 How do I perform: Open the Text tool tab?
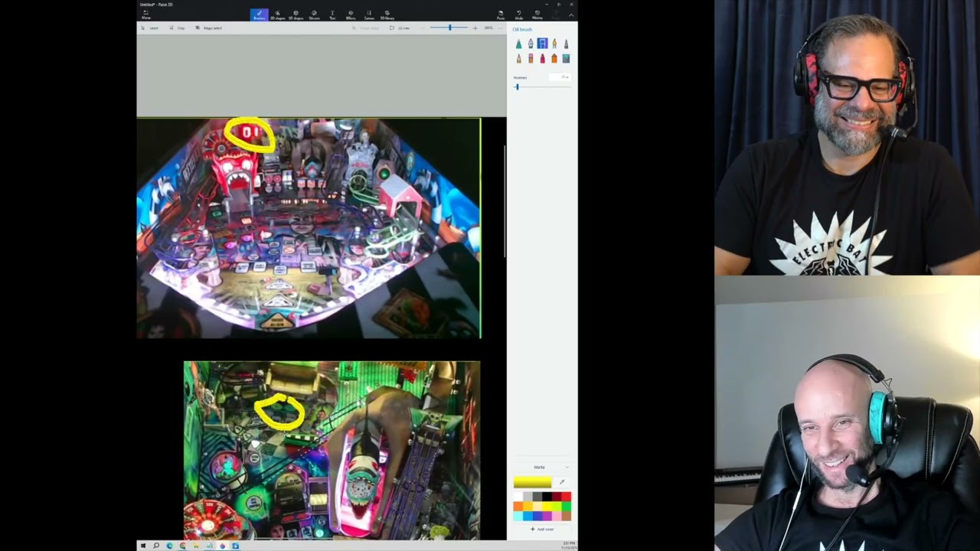(x=332, y=15)
